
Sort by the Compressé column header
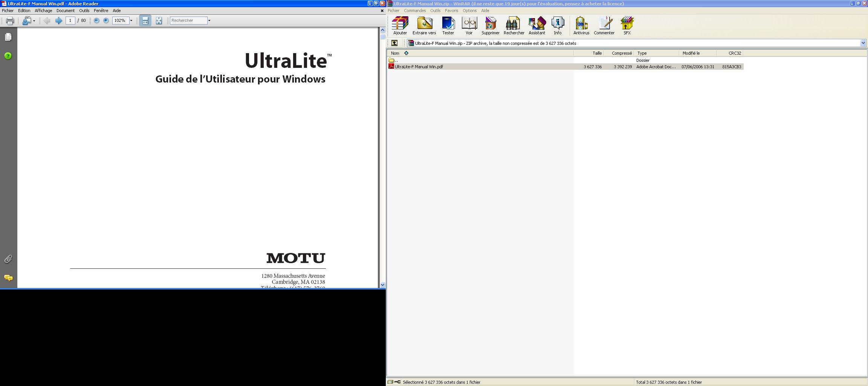619,53
